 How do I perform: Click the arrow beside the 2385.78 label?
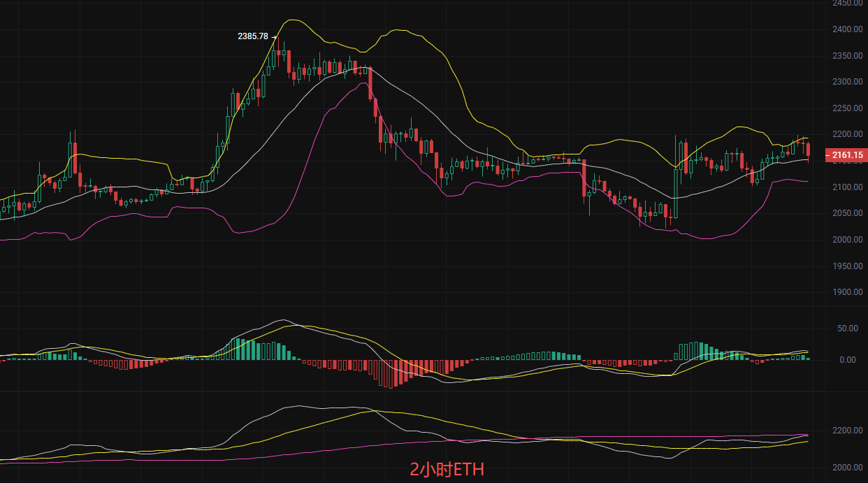click(x=274, y=36)
